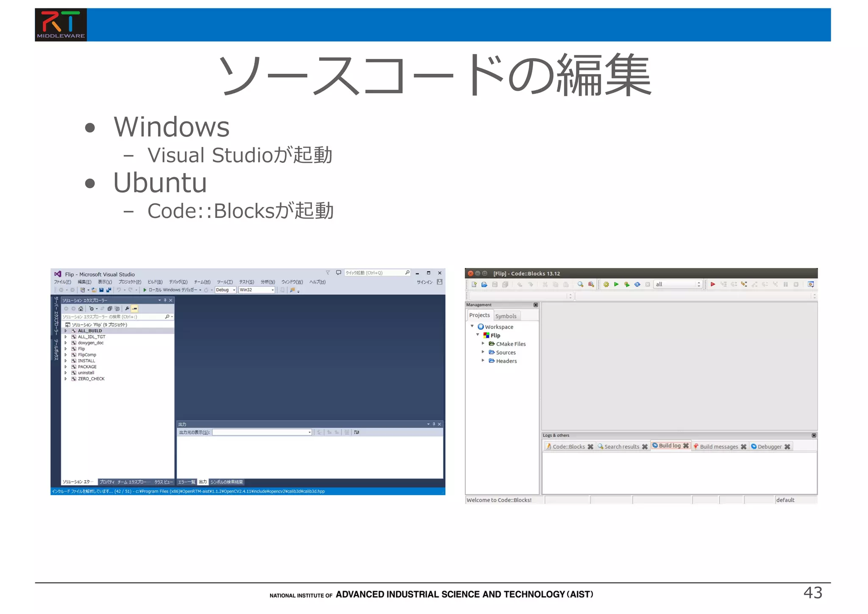
Task: Click the notification filter flag icon in Visual Studio
Action: (328, 273)
